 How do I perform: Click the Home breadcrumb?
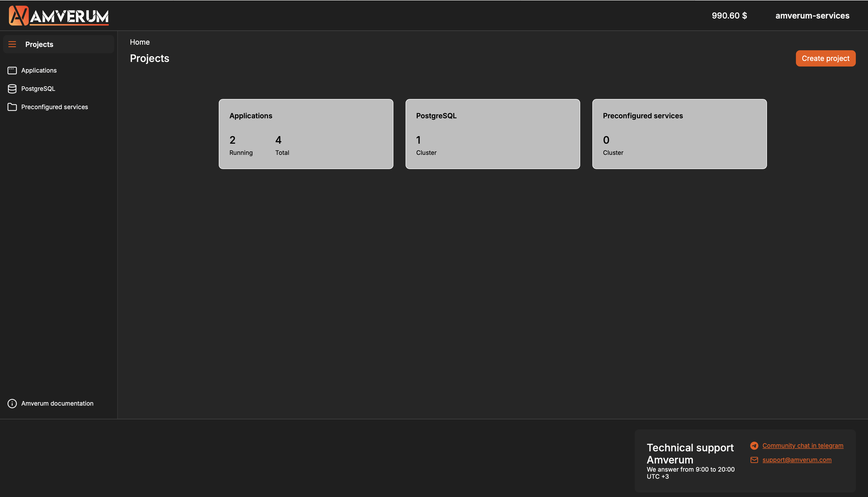click(140, 42)
